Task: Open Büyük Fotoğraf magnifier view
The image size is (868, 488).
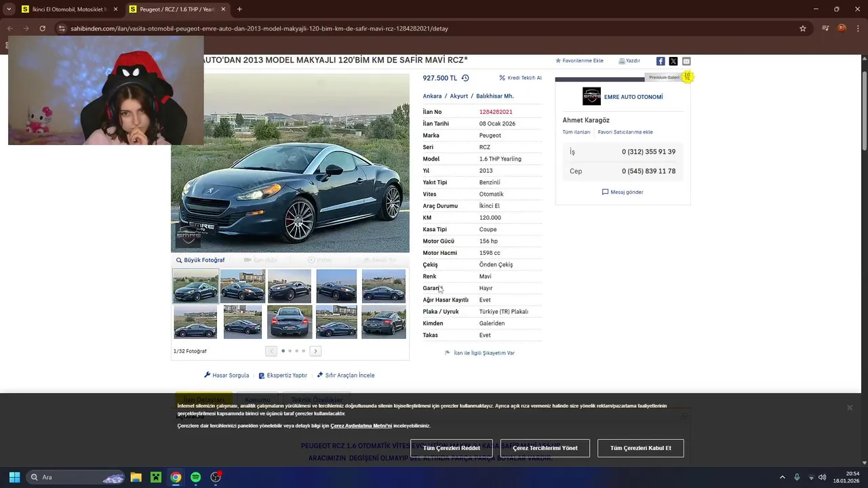Action: tap(201, 260)
